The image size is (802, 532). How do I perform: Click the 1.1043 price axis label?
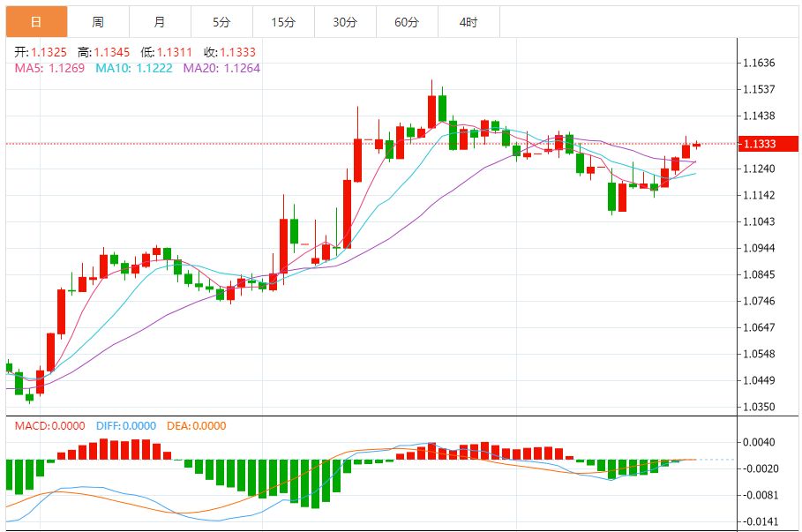click(759, 222)
